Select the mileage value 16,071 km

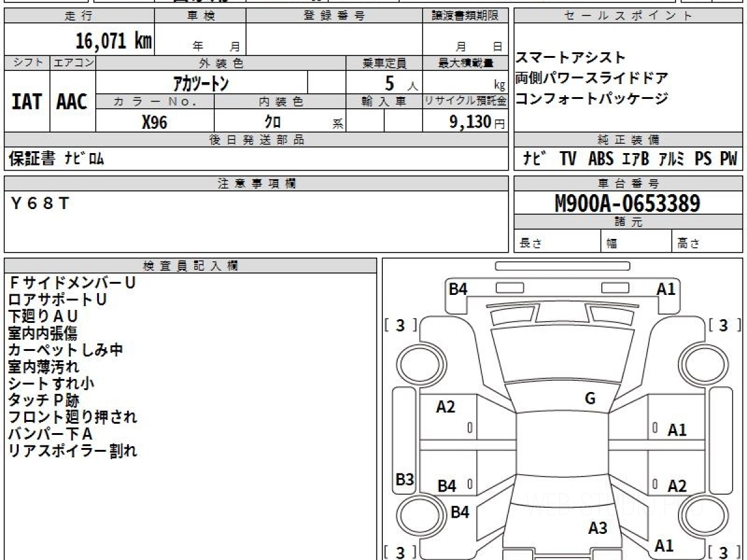click(114, 41)
